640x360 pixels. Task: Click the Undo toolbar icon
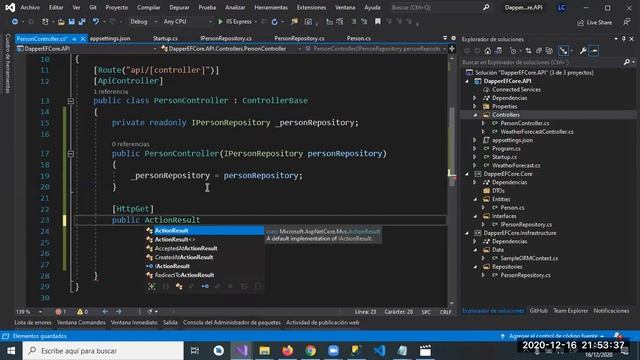coord(95,22)
